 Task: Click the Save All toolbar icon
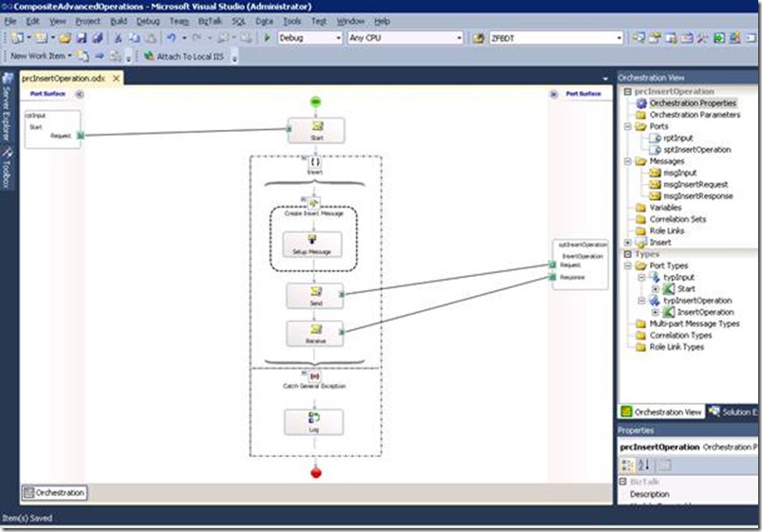coord(97,38)
